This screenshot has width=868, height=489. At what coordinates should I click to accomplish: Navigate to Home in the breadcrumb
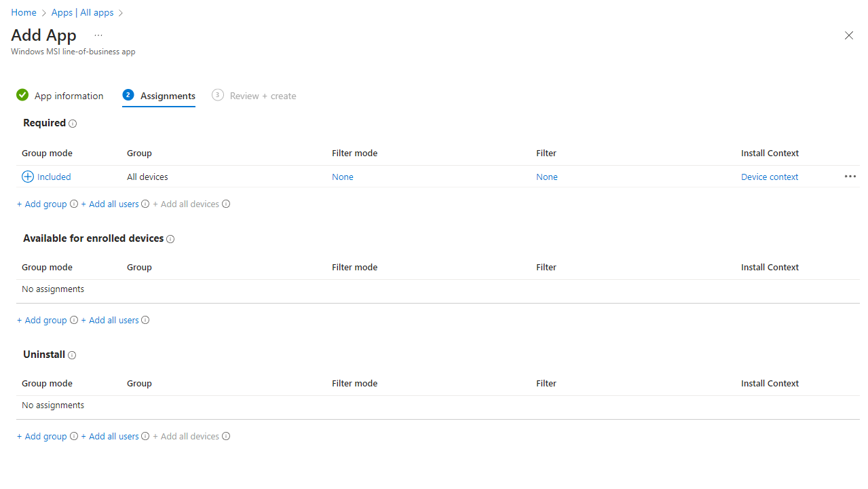tap(24, 13)
